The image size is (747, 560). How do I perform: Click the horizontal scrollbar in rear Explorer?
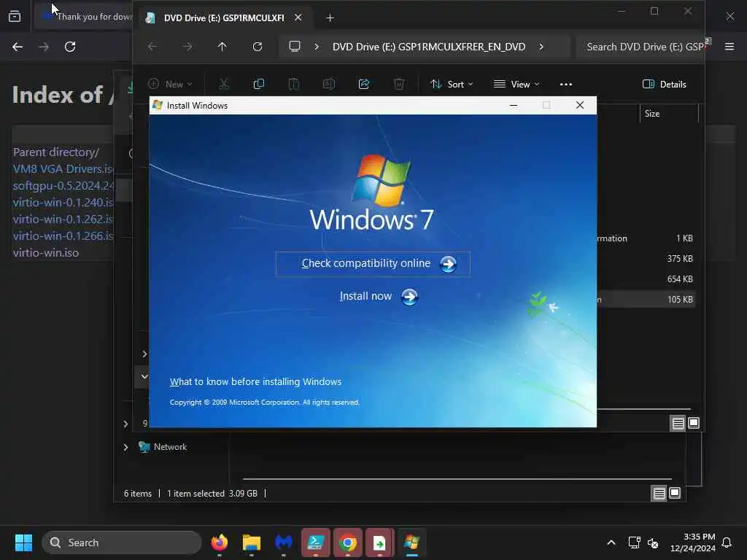[x=457, y=479]
